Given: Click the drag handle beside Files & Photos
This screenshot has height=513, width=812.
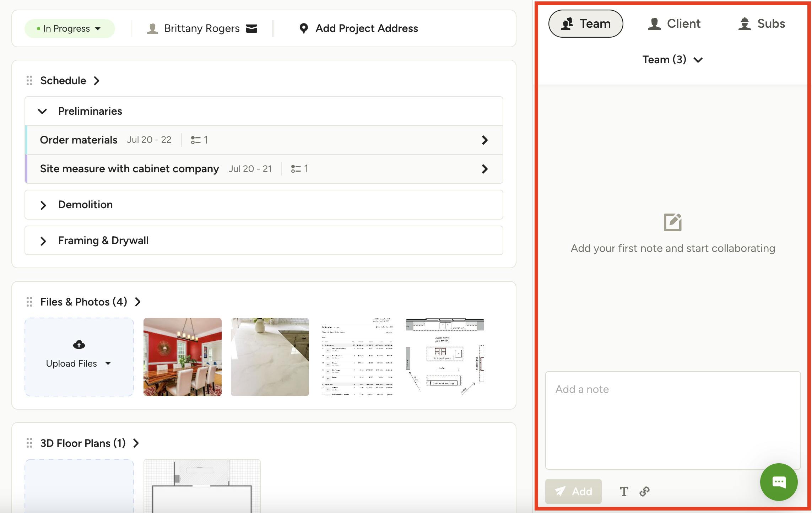Looking at the screenshot, I should click(x=29, y=302).
